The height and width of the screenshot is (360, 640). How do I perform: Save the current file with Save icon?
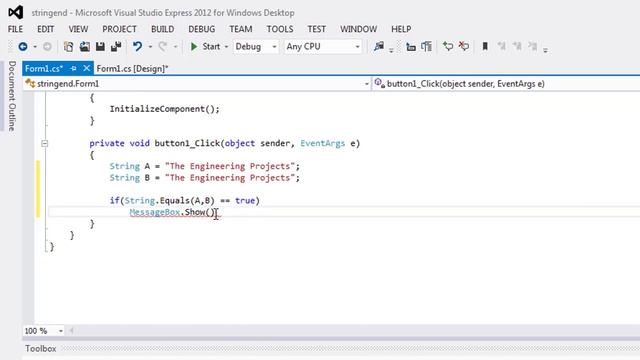click(x=100, y=47)
